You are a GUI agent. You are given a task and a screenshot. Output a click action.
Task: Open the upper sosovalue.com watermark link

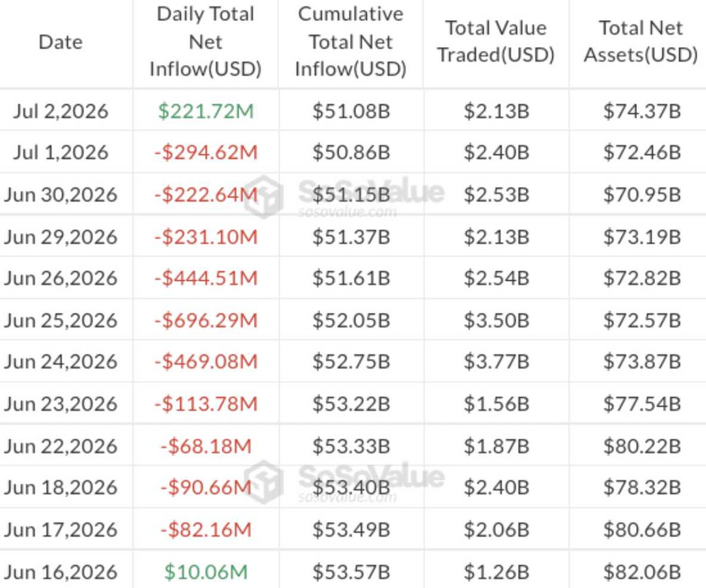pyautogui.click(x=348, y=212)
